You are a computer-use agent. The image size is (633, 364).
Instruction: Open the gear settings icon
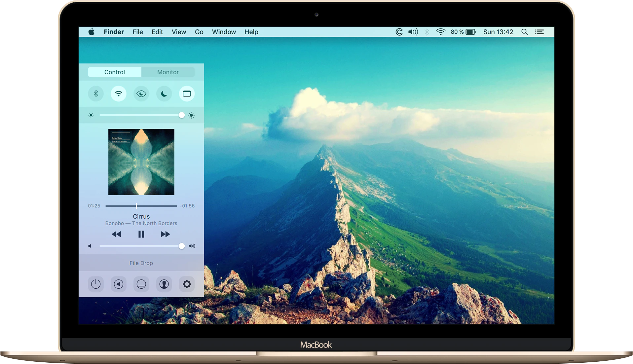(x=187, y=284)
